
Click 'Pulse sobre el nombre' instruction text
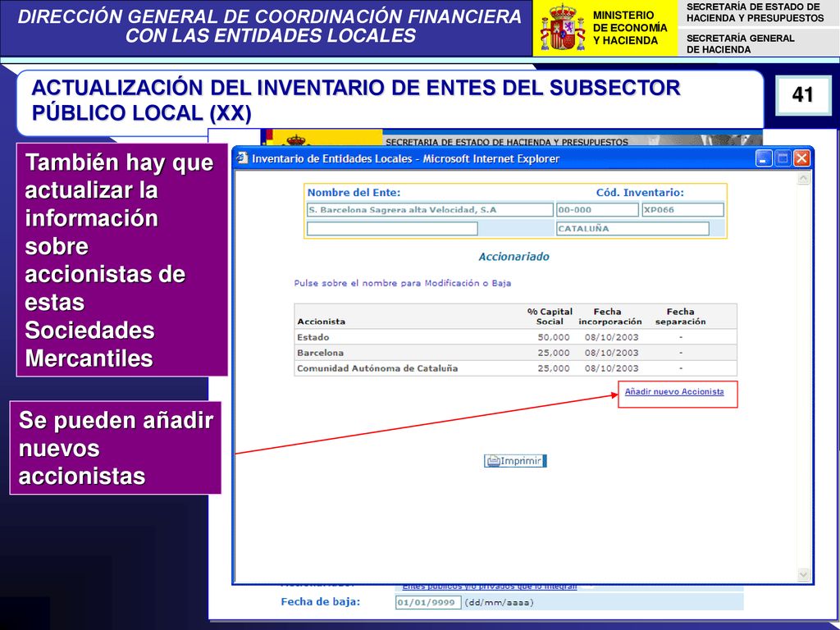click(402, 283)
